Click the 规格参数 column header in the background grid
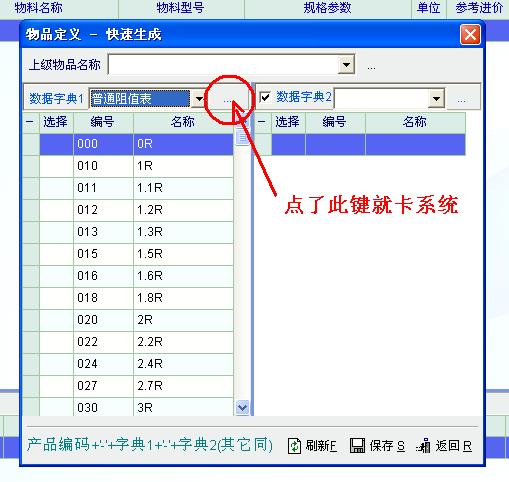This screenshot has width=509, height=482. pos(327,8)
